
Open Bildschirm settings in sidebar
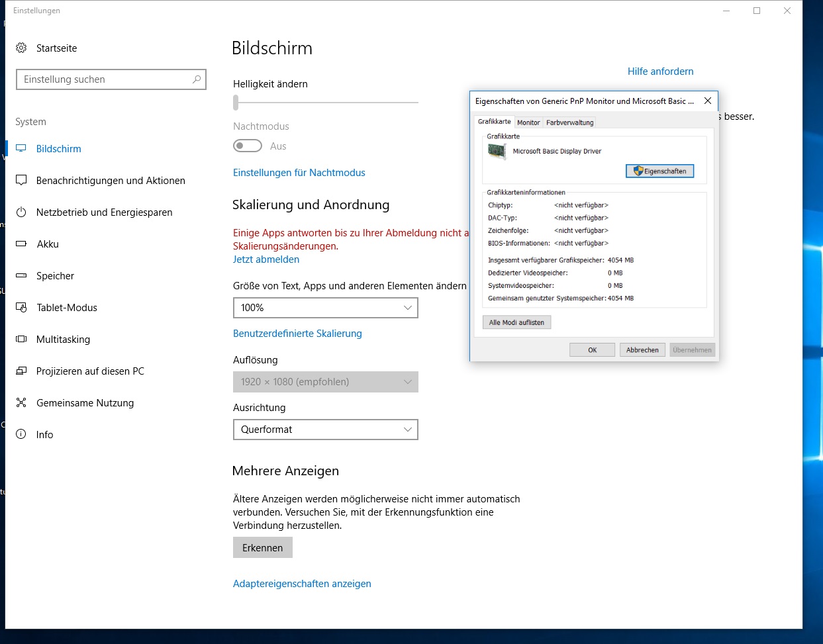(x=58, y=149)
